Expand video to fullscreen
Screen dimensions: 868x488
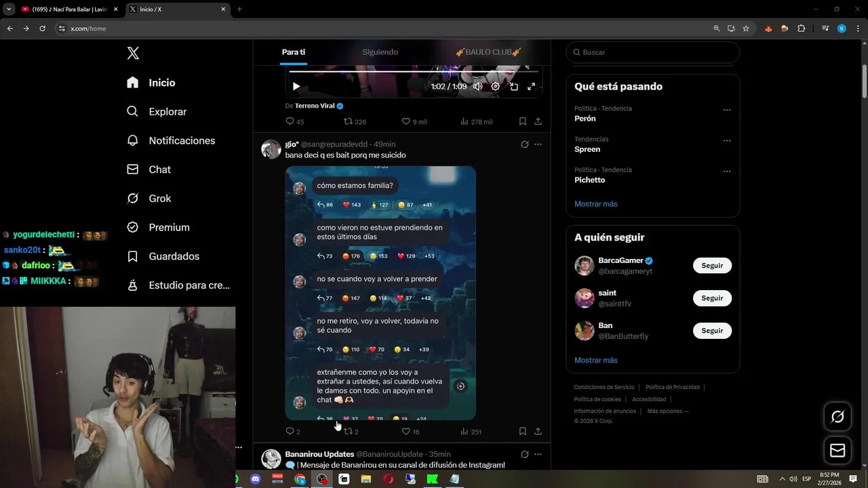click(531, 86)
